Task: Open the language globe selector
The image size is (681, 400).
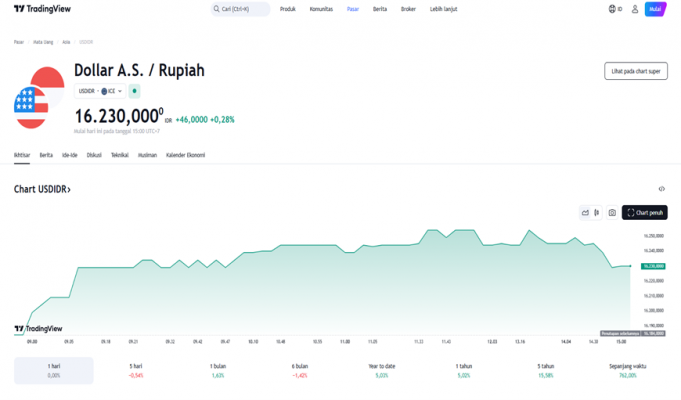Action: [x=614, y=9]
